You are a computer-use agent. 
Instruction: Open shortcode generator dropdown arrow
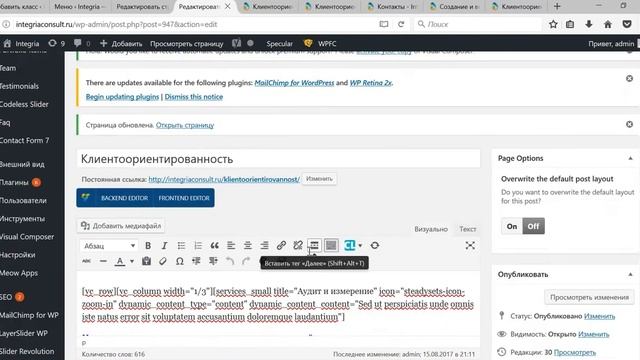coord(360,245)
